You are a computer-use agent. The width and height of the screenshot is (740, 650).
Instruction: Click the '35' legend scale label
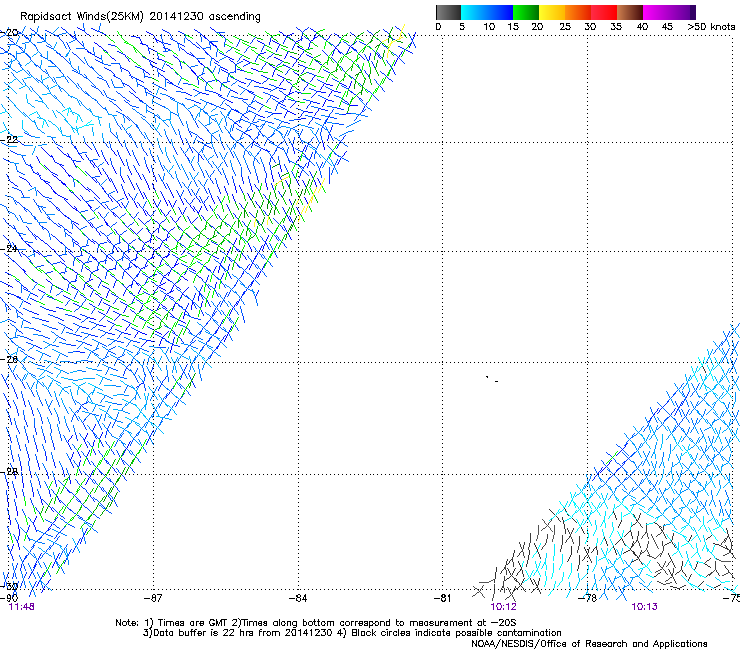pos(616,27)
